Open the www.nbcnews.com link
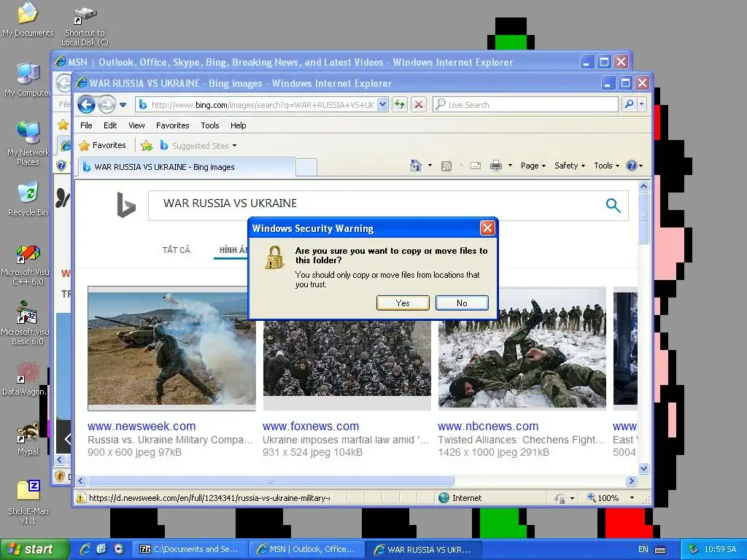 click(488, 426)
